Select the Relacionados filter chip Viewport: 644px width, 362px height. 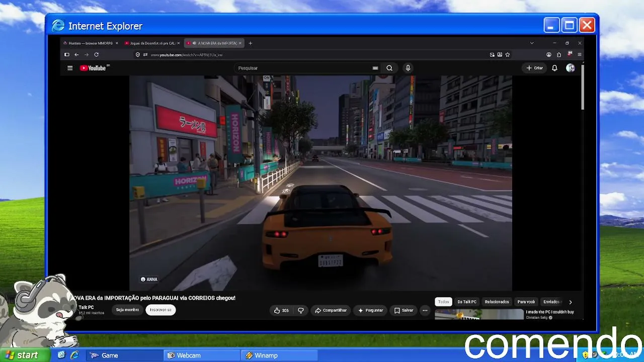497,302
